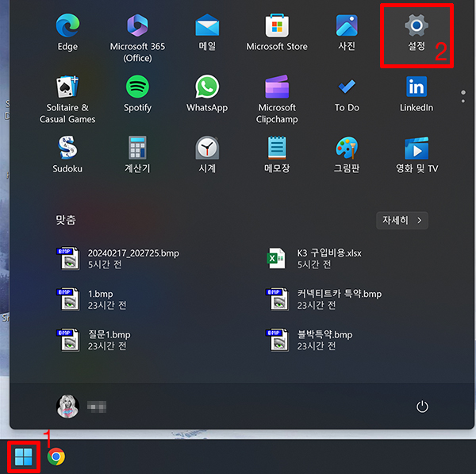The height and width of the screenshot is (474, 476).
Task: Launch WhatsApp
Action: 207,94
